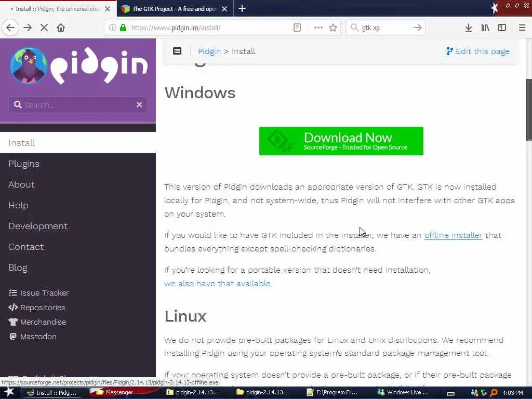Open the Firefox downloads panel
532x399 pixels.
click(469, 28)
